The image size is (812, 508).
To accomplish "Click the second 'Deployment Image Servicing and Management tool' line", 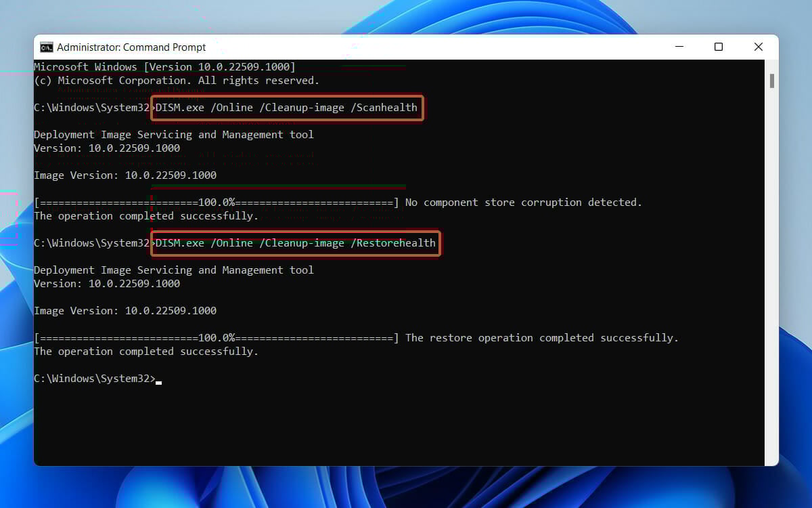I will (x=174, y=270).
